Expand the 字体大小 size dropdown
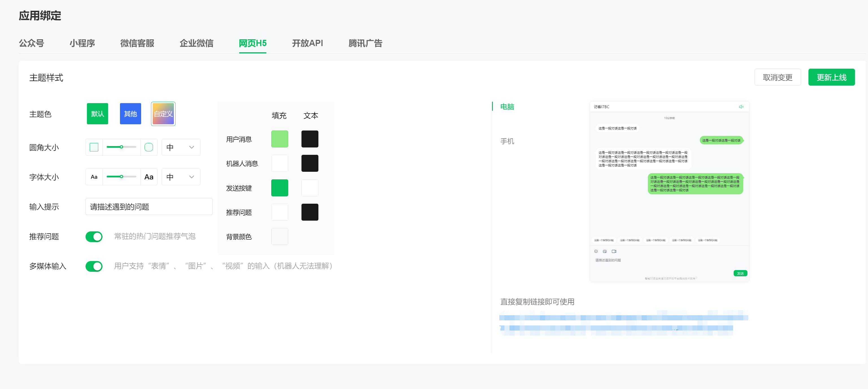The image size is (868, 389). coord(181,177)
